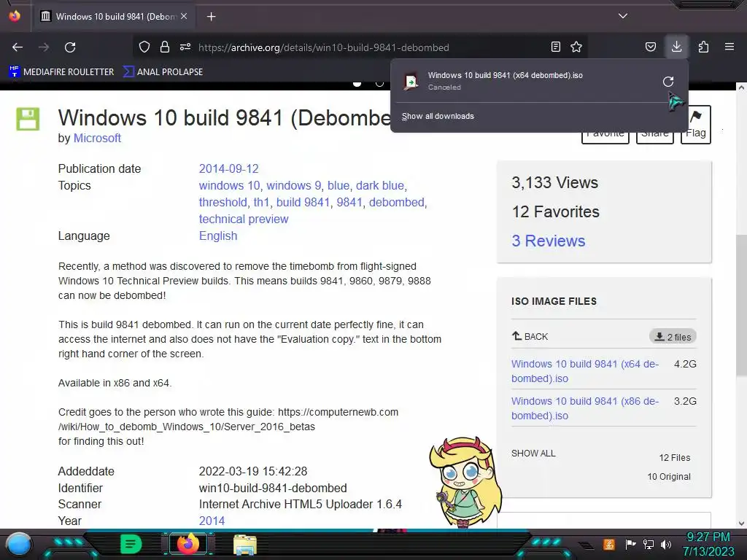Download all with the 2 files button

[673, 337]
